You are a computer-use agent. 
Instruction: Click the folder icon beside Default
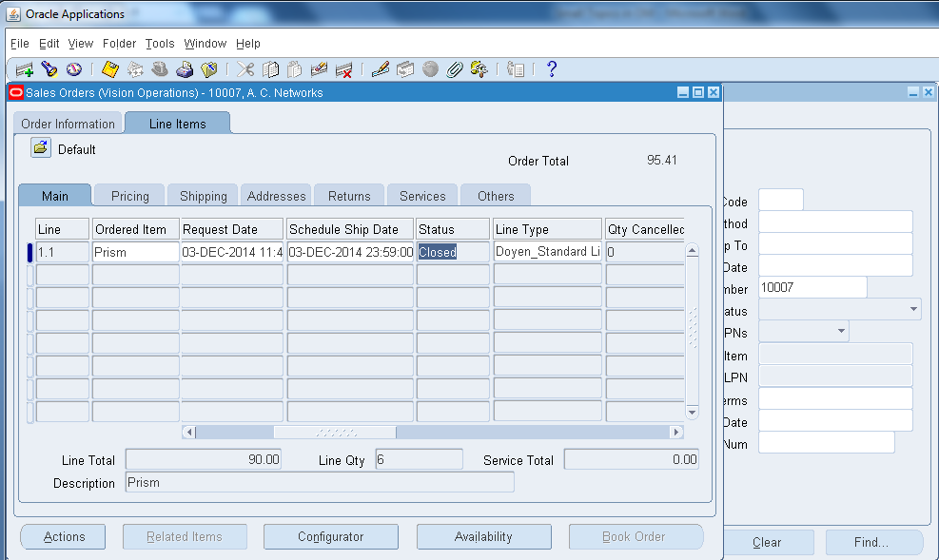41,147
